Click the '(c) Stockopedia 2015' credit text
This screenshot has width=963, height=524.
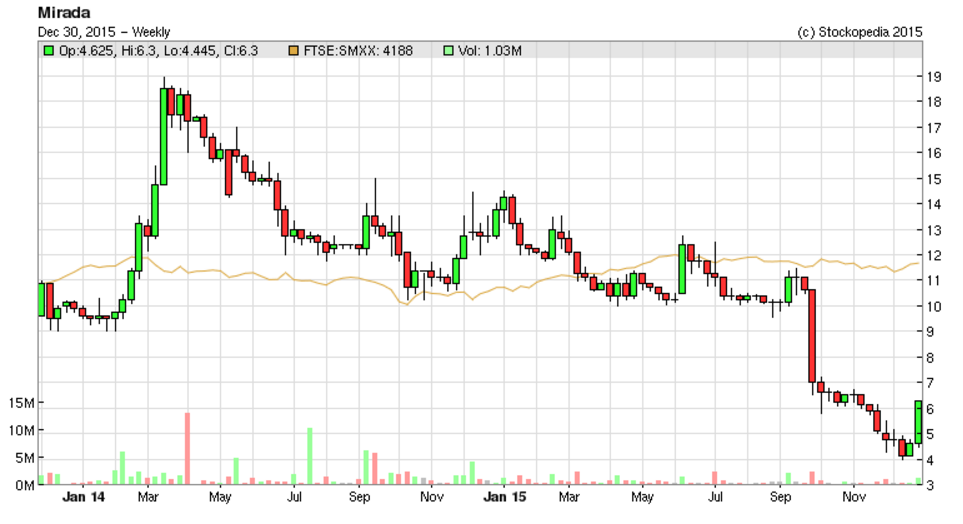859,32
